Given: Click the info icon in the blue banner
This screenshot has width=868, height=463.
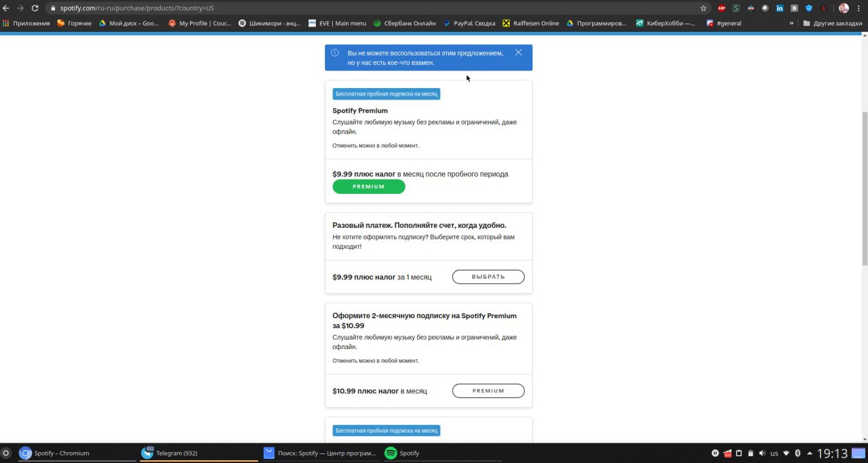Looking at the screenshot, I should pos(335,52).
